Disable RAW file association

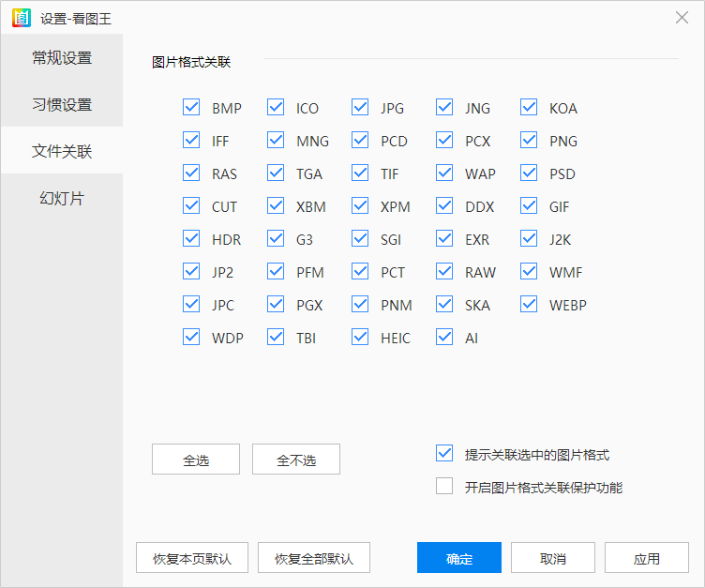click(x=444, y=272)
